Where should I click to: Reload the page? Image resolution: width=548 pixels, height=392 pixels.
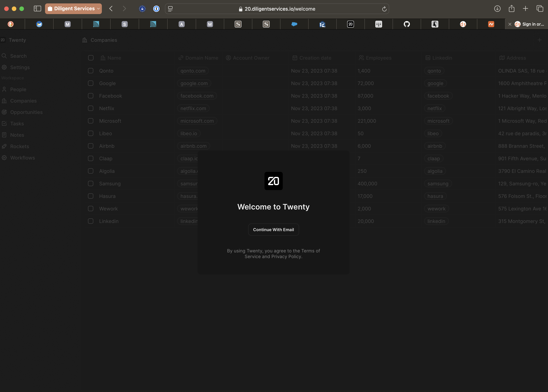click(x=384, y=9)
